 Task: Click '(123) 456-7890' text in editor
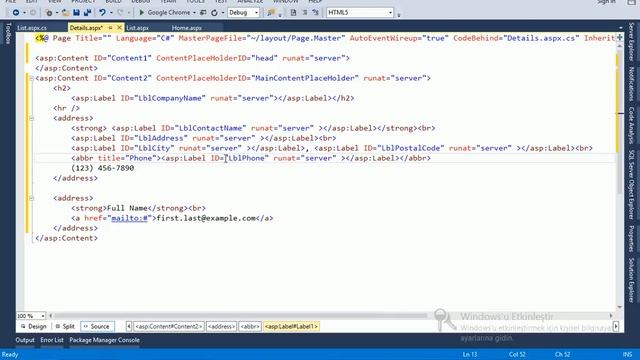coord(102,168)
